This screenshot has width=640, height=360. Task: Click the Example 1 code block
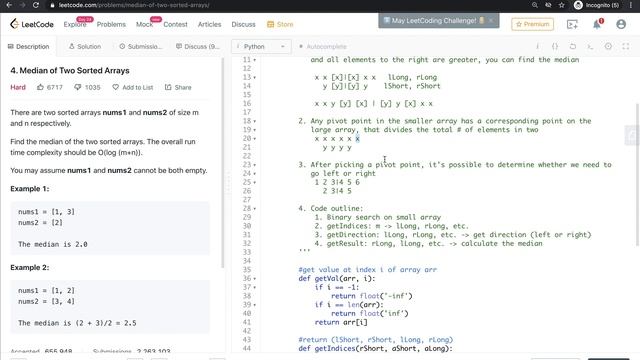110,228
